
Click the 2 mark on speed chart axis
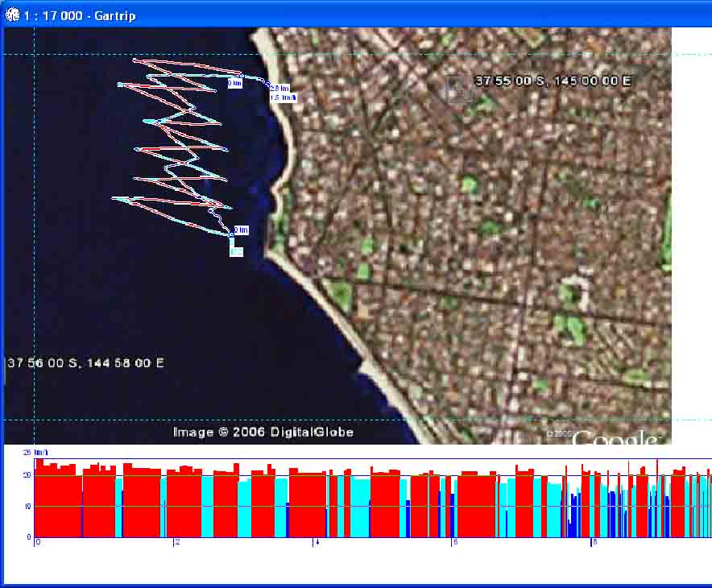pos(178,543)
